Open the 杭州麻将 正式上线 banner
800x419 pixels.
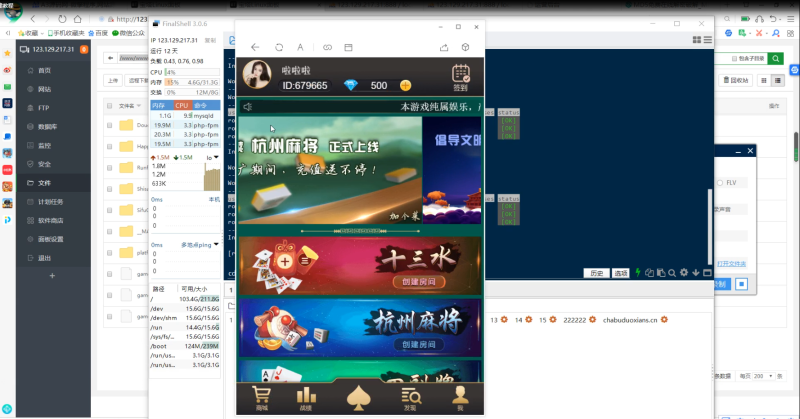point(330,170)
